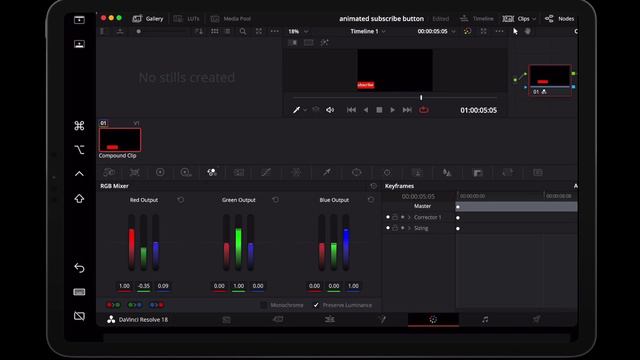Switch gallery to list view

click(227, 31)
